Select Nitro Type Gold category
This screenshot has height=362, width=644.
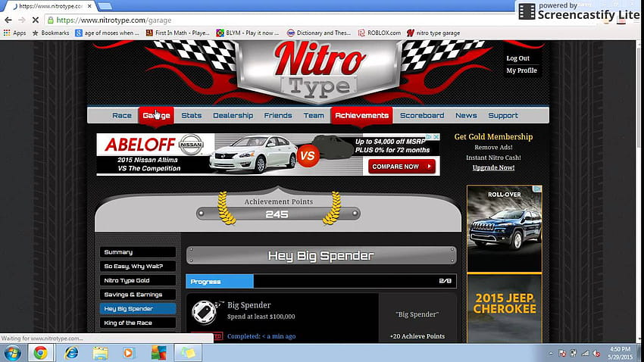(x=138, y=280)
